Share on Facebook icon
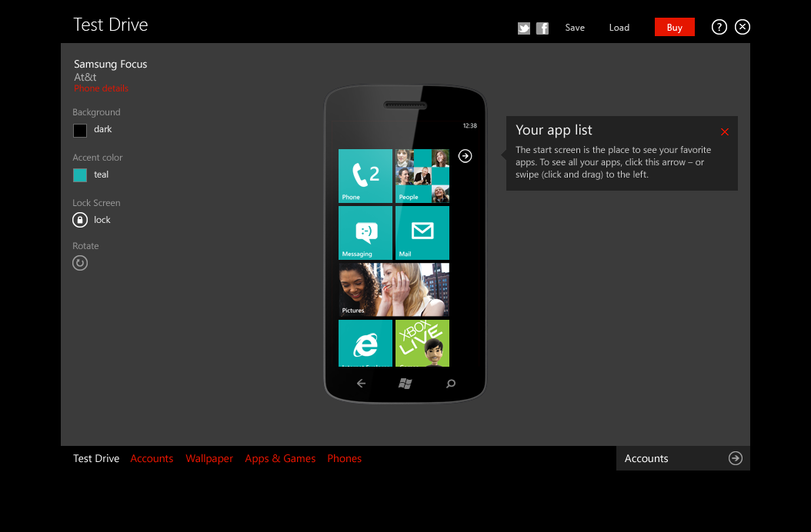 (x=542, y=28)
